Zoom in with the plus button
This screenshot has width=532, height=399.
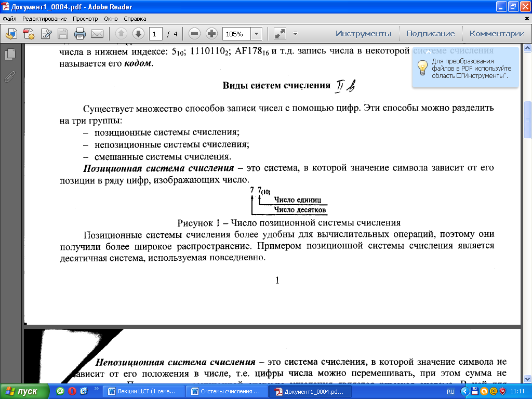click(x=211, y=34)
